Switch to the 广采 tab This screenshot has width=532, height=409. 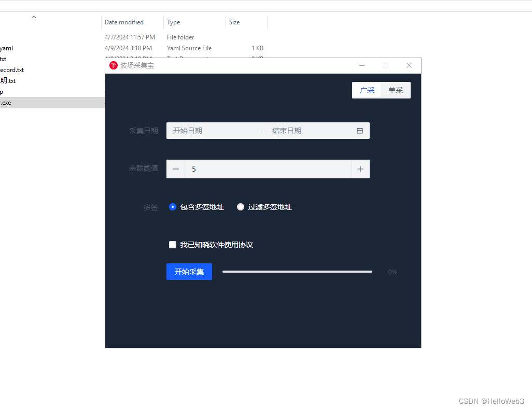pyautogui.click(x=367, y=90)
